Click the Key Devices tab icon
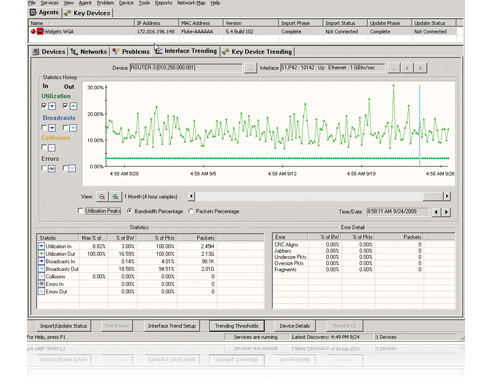The image size is (488, 385). pos(68,13)
